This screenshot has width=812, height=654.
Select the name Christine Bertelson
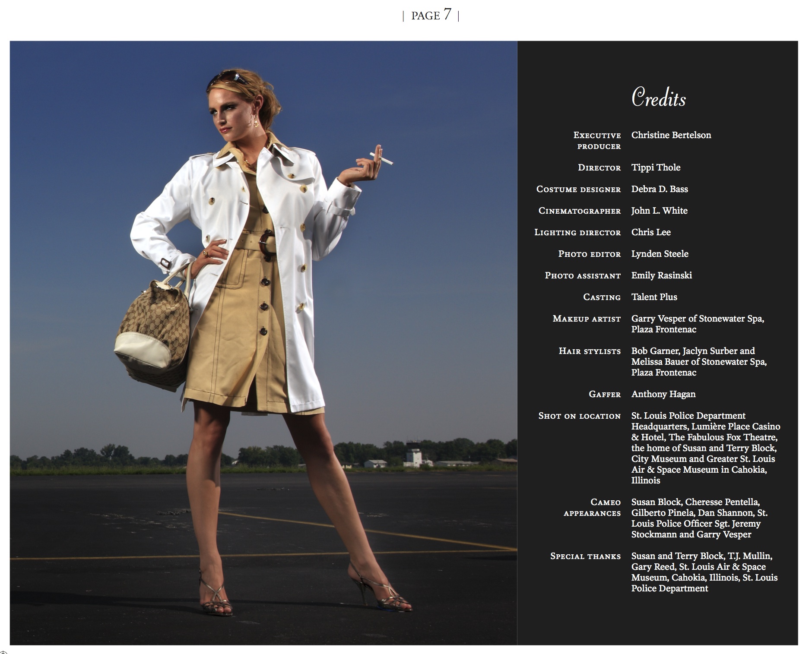pos(671,135)
